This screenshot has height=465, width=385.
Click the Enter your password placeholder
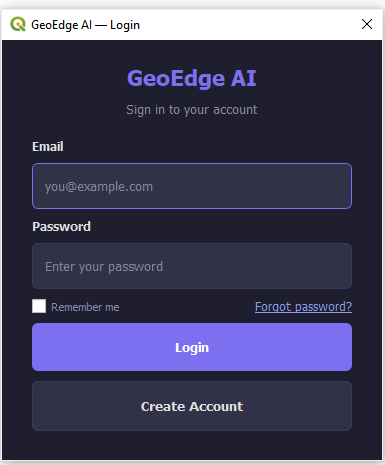[x=104, y=267]
